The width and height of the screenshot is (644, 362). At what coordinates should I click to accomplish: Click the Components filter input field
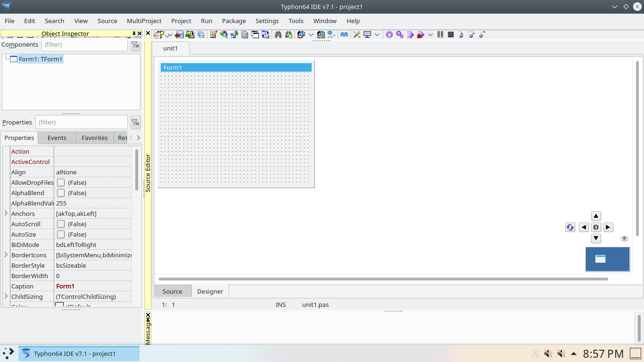(84, 45)
